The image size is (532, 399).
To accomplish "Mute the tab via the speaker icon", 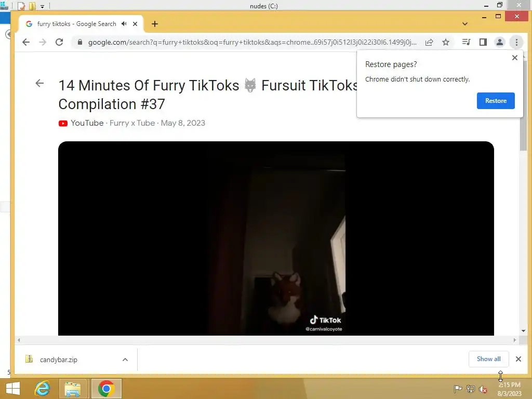I will [x=124, y=24].
